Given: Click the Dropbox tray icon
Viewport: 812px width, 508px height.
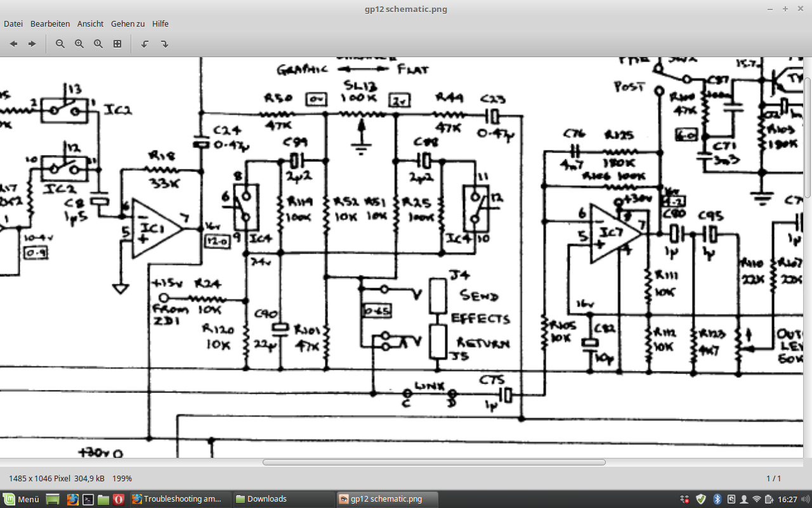Looking at the screenshot, I should [x=685, y=499].
